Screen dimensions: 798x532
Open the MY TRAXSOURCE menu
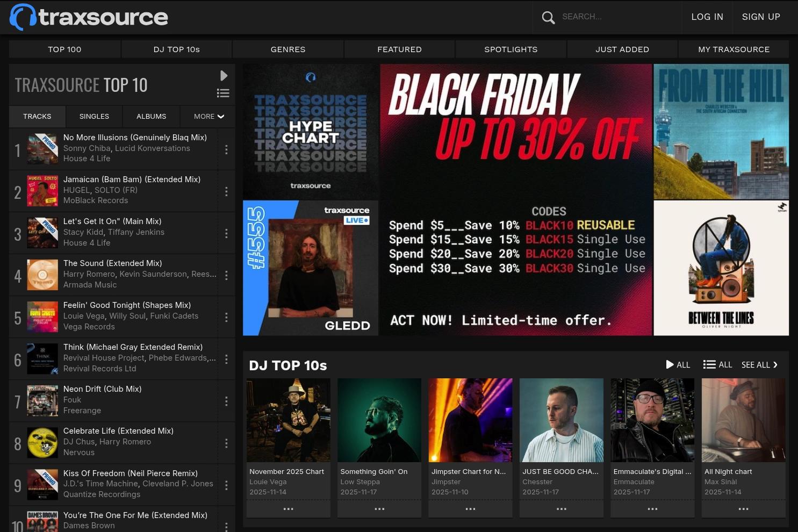point(734,49)
